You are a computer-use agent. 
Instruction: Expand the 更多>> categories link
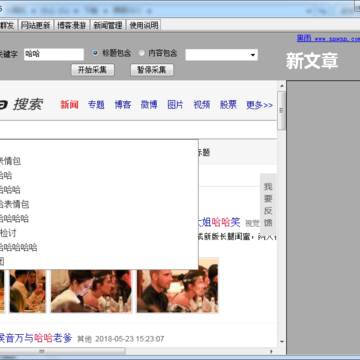click(259, 105)
